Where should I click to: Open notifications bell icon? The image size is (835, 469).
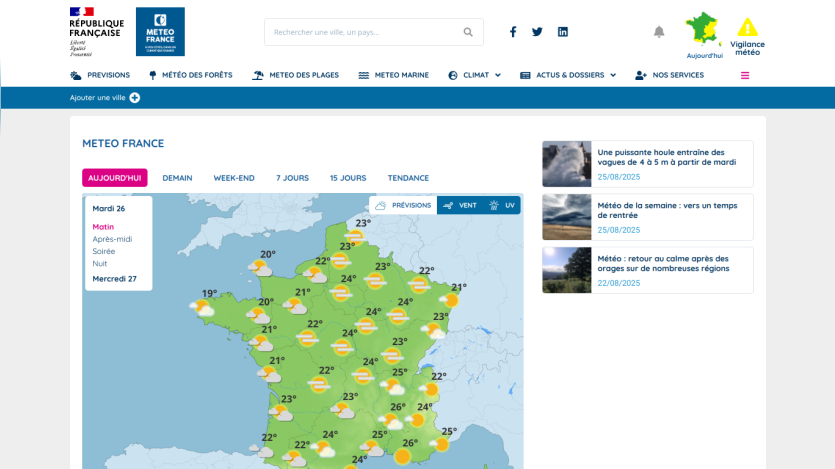[659, 32]
